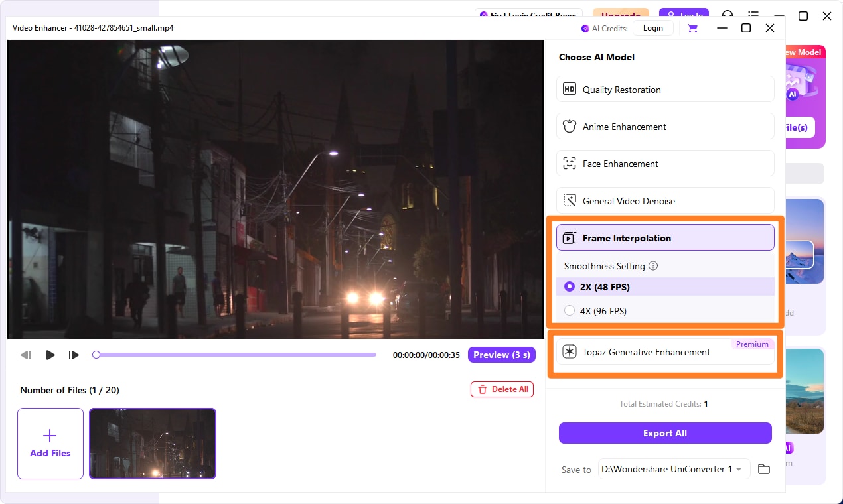Click the playback slider start handle
The width and height of the screenshot is (843, 504).
click(x=96, y=355)
